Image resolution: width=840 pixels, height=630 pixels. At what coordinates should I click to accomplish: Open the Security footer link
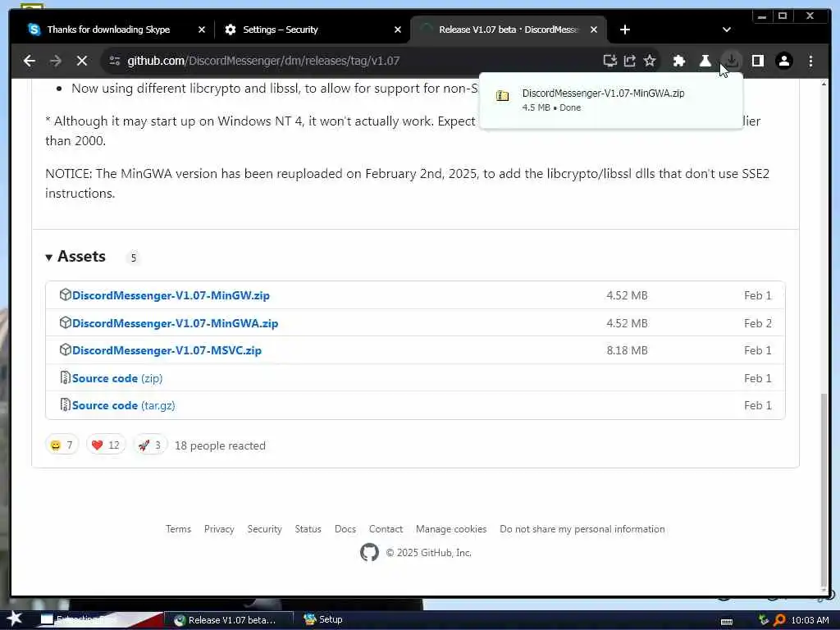pos(265,529)
